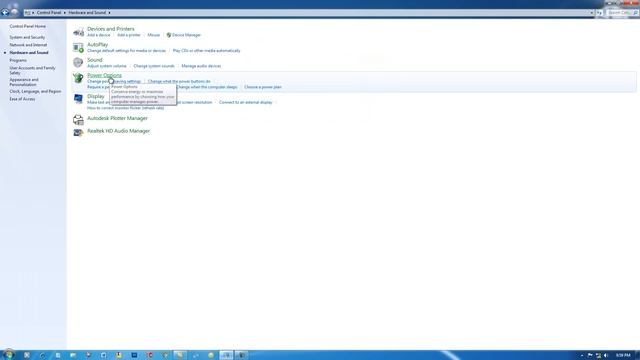
Task: Click Choose a power plan link
Action: 263,87
